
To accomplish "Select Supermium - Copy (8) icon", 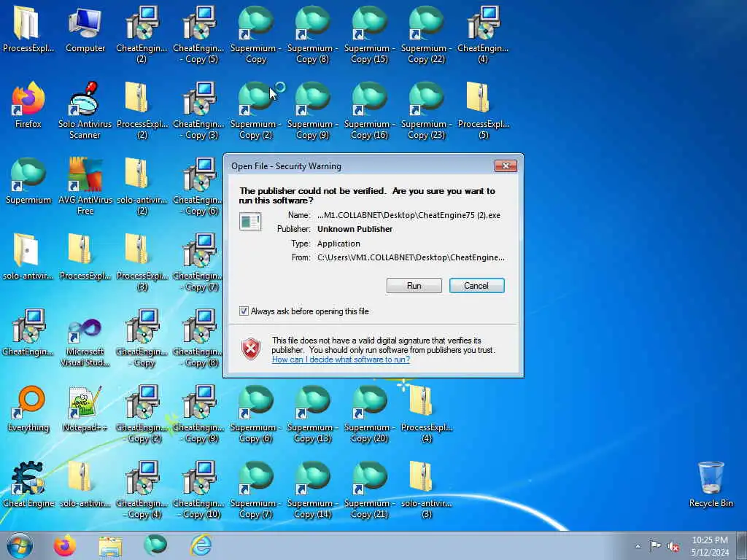I will coord(312,34).
